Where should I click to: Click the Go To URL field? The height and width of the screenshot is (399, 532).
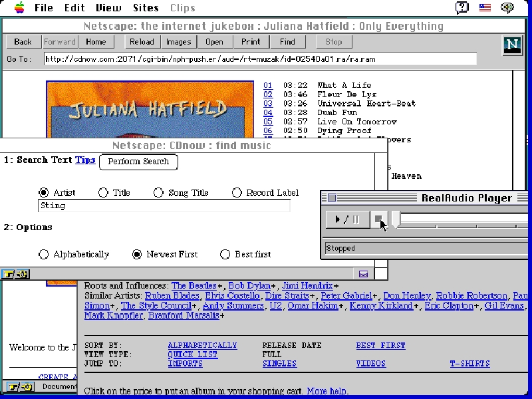[x=260, y=59]
